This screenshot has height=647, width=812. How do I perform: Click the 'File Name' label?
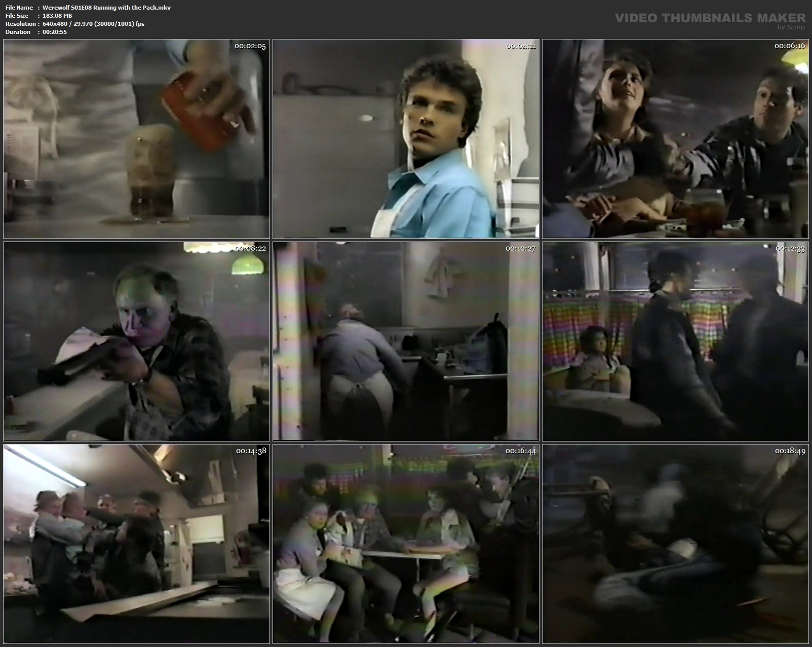(x=19, y=8)
